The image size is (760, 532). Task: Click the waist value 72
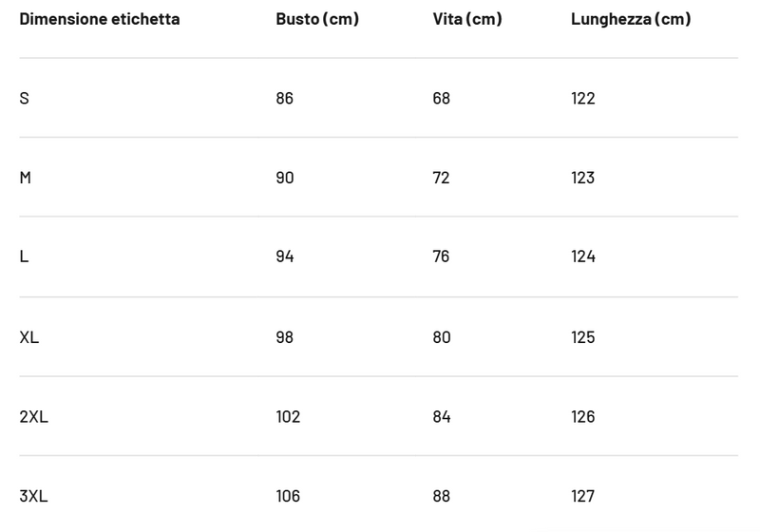tap(441, 178)
